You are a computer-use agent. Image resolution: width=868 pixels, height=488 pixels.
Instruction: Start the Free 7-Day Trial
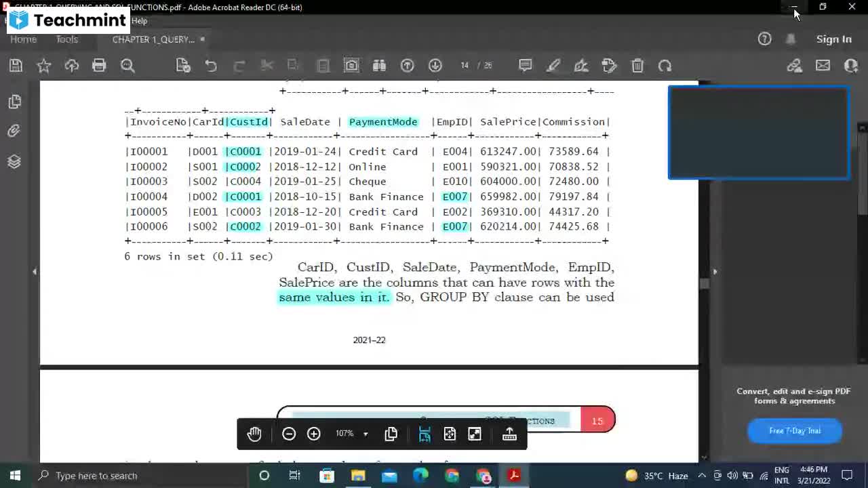(795, 430)
